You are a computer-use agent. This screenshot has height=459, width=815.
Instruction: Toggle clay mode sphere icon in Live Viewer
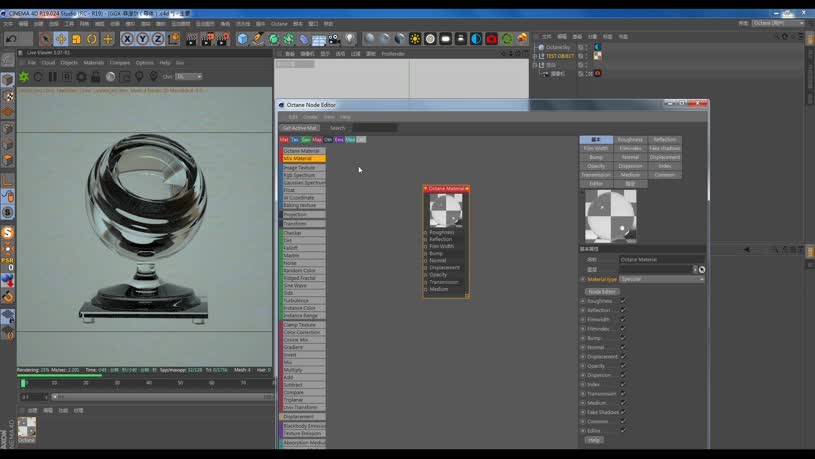[110, 77]
